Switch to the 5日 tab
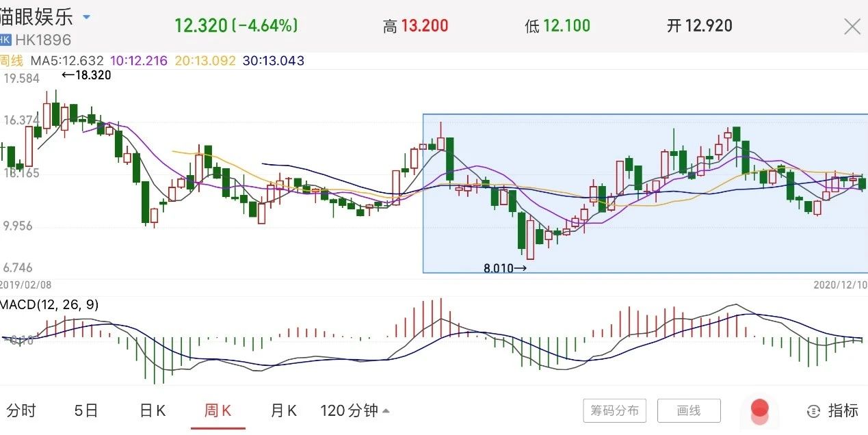The width and height of the screenshot is (868, 435). coord(86,410)
